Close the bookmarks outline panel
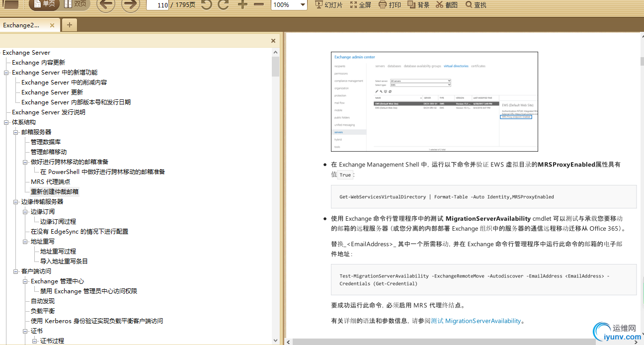The image size is (644, 345). 273,41
